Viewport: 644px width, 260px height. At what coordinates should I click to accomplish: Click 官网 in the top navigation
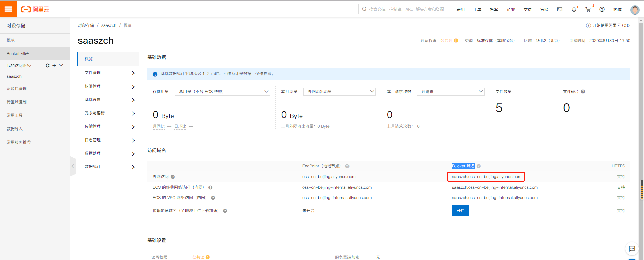(544, 10)
